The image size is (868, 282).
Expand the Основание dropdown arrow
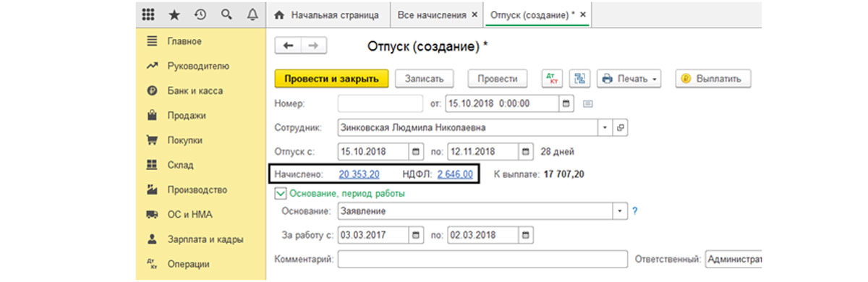coord(619,211)
